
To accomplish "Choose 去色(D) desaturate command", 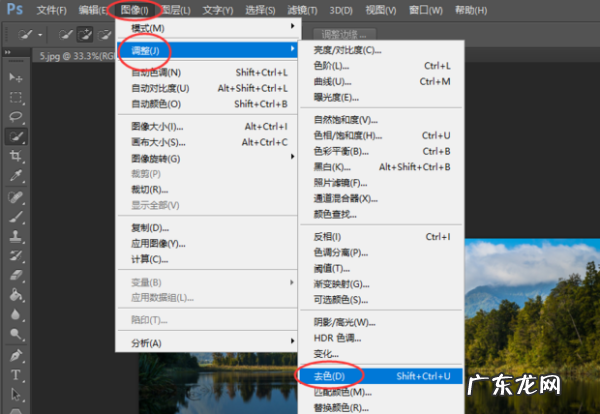I will pos(381,376).
